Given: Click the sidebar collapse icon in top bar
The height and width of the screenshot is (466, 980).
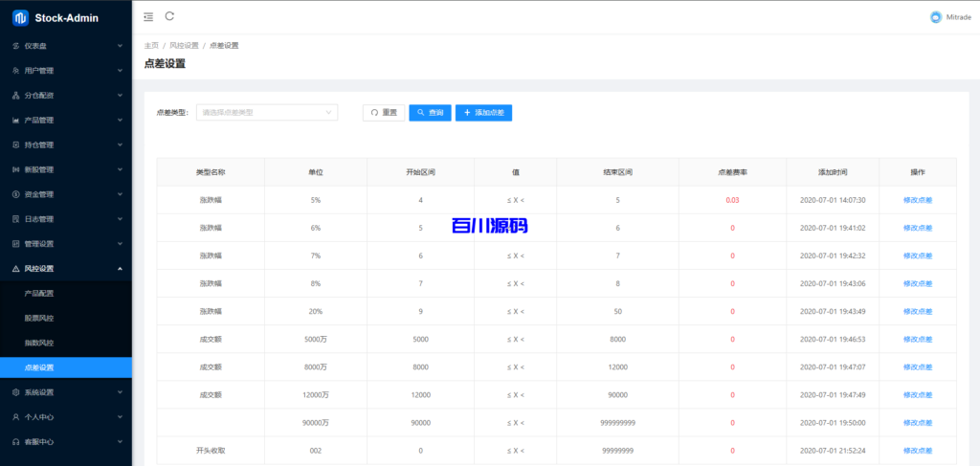Looking at the screenshot, I should click(x=147, y=16).
